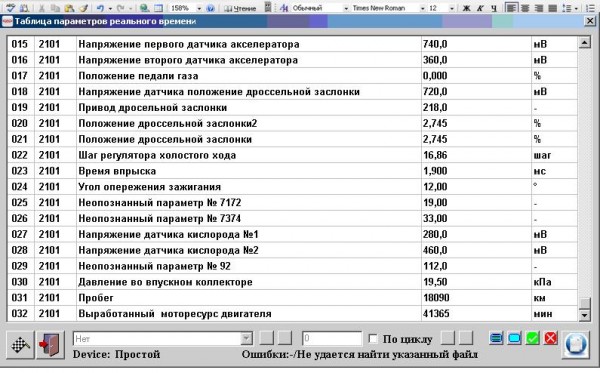Screen dimensions: 600x373
Task: Click the value 720,0 in row 018
Action: (x=435, y=92)
